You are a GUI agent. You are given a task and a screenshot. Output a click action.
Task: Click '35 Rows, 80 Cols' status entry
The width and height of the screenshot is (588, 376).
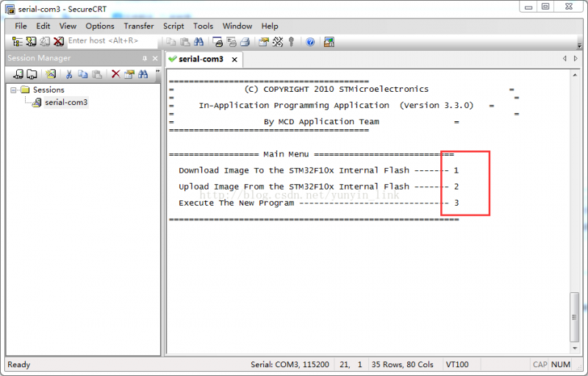tap(402, 364)
